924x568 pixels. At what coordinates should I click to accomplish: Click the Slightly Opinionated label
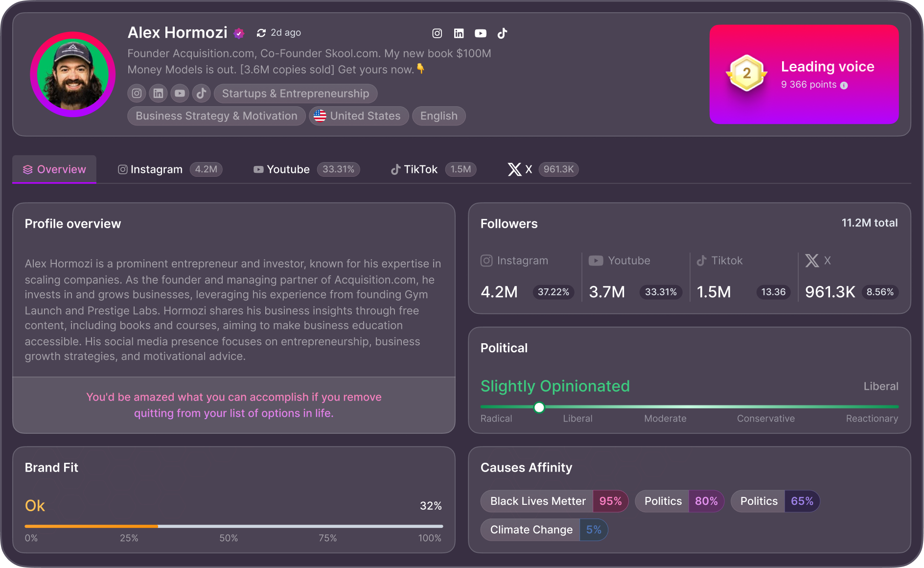pyautogui.click(x=555, y=386)
